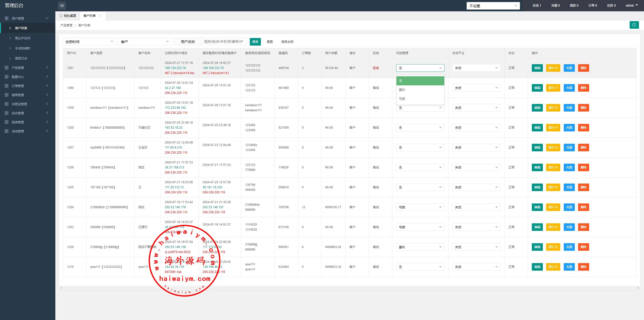This screenshot has height=320, width=644.
Task: Click the hamburger menu collapse icon
Action: pos(62,6)
